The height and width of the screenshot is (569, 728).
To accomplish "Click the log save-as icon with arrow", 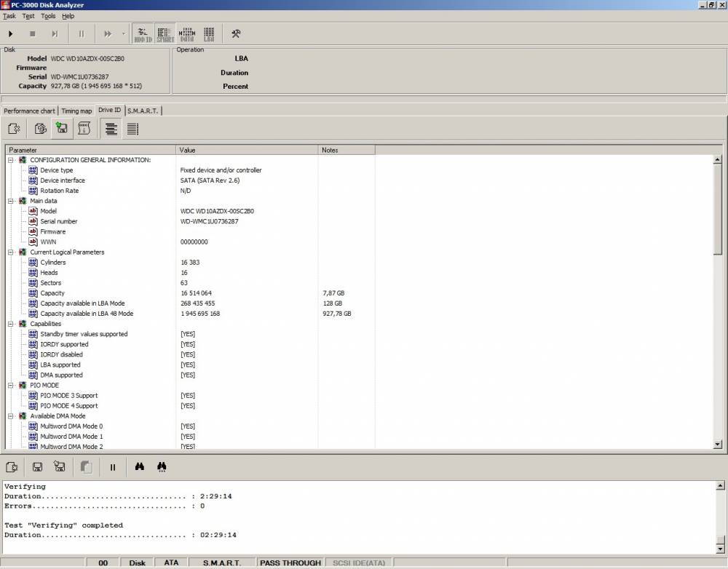I will [60, 467].
